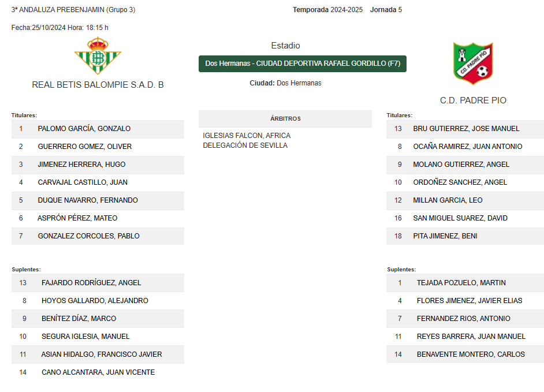Click the ÁRBITROS section header
This screenshot has width=544, height=392.
[x=285, y=119]
